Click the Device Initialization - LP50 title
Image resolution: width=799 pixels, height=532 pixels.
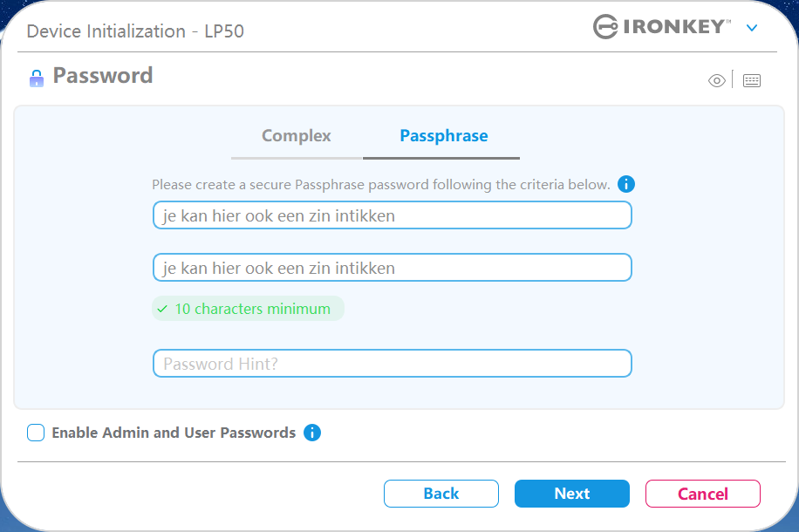[x=135, y=31]
